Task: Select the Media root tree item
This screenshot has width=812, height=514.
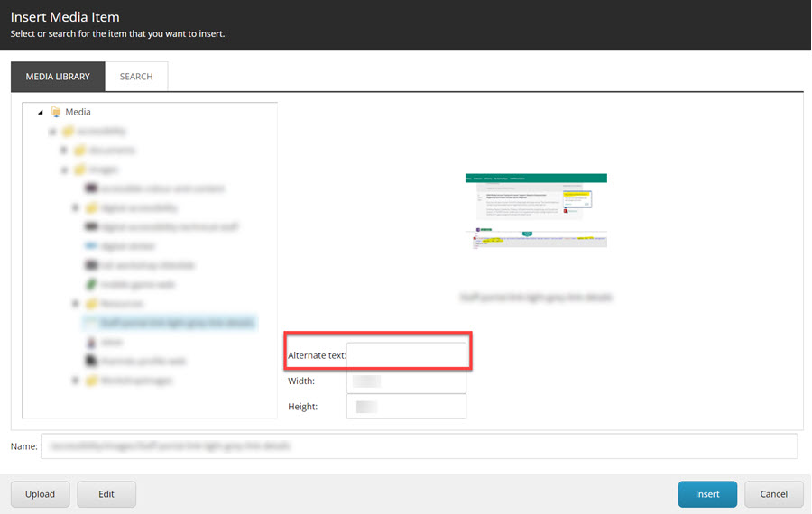Action: tap(78, 112)
